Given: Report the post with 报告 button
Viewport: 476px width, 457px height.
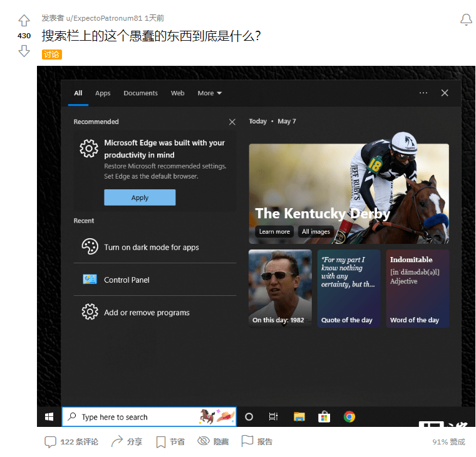Looking at the screenshot, I should 257,441.
